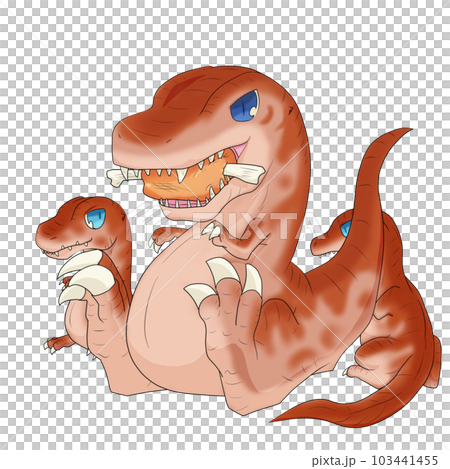Click the pixta.jp text at bottom
Screen dimensions: 450x469
point(334,461)
